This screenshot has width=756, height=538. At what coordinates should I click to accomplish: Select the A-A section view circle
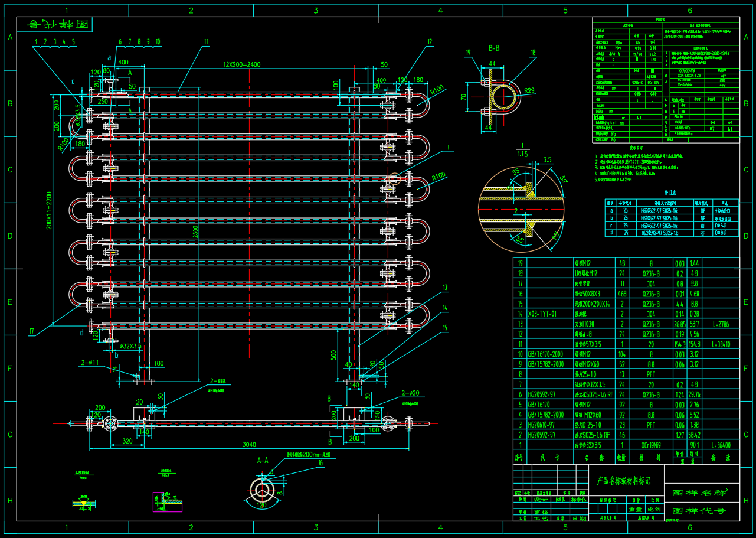[x=261, y=490]
